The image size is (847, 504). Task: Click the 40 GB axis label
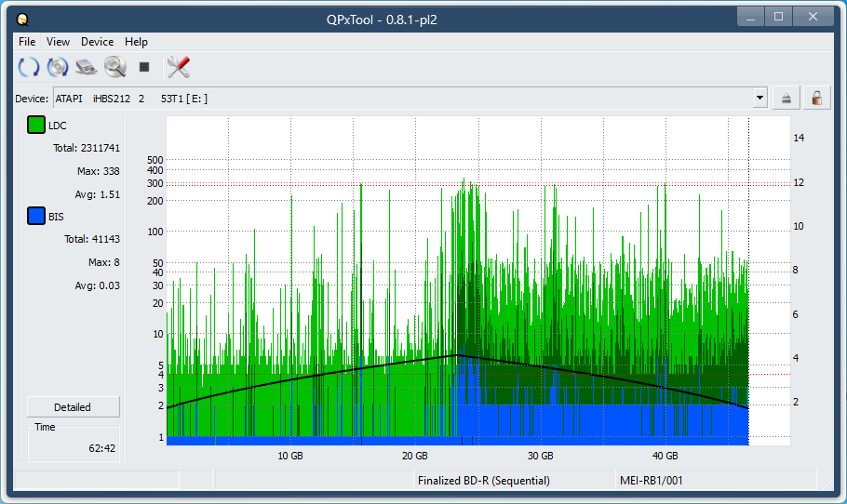pyautogui.click(x=665, y=456)
